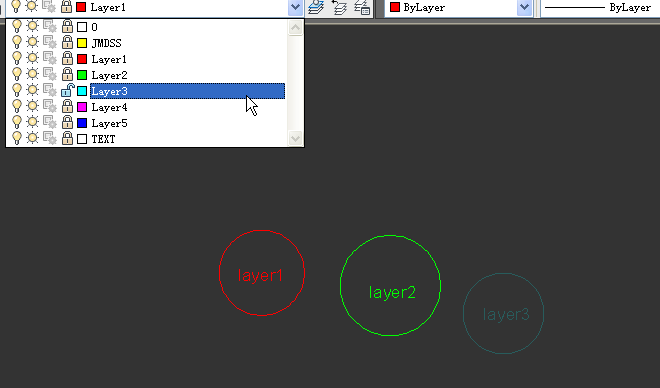Freeze Layer2 using its sun icon
This screenshot has height=388, width=660.
pyautogui.click(x=32, y=74)
